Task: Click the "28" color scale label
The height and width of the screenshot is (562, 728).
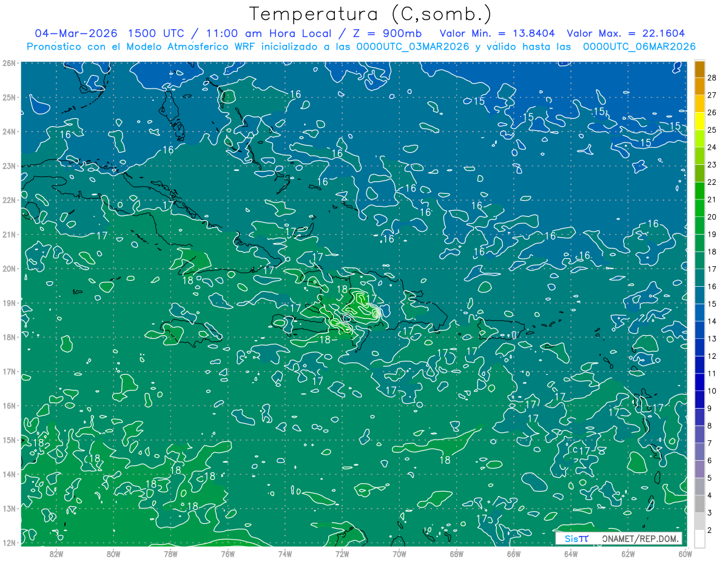Action: coord(712,78)
